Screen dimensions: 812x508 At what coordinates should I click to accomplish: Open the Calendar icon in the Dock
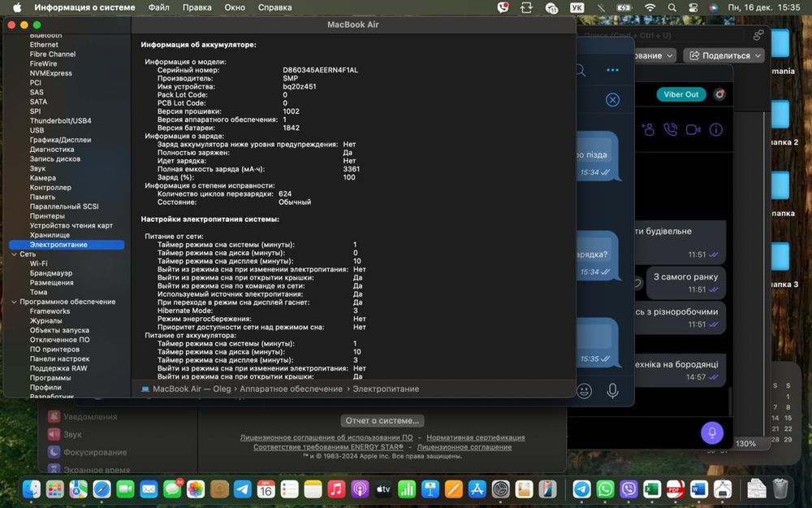coord(266,488)
